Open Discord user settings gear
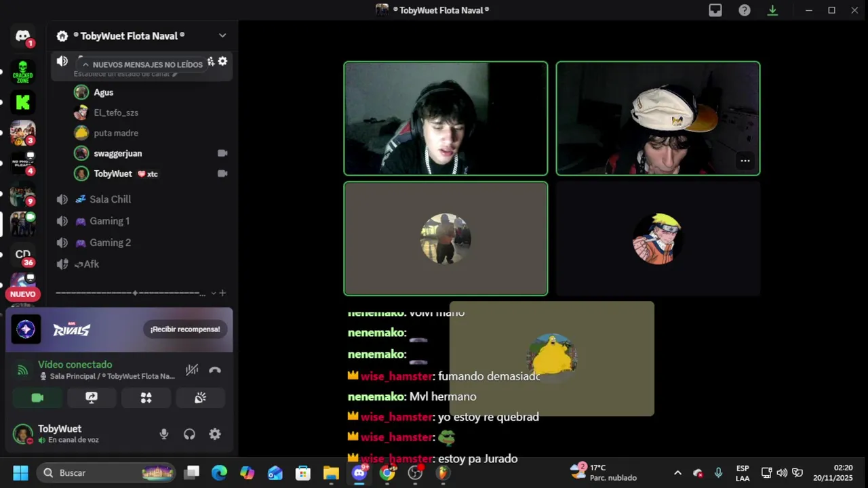Viewport: 868px width, 488px height. tap(215, 434)
